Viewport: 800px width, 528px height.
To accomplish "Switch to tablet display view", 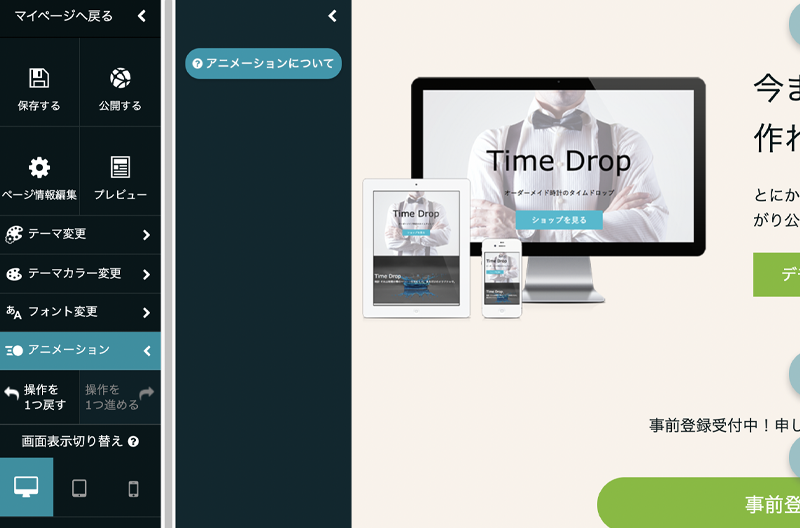I will (79, 488).
